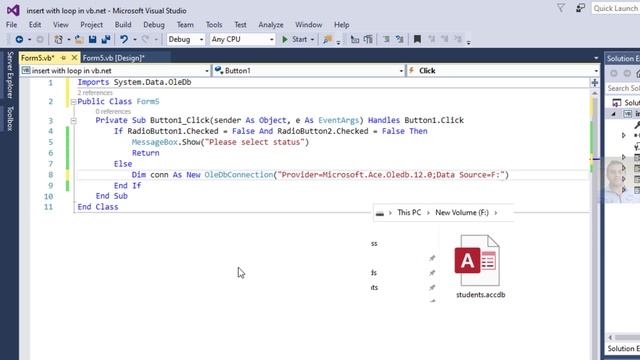
Task: Collapse the Public Class Form5 outline
Action: coord(73,102)
